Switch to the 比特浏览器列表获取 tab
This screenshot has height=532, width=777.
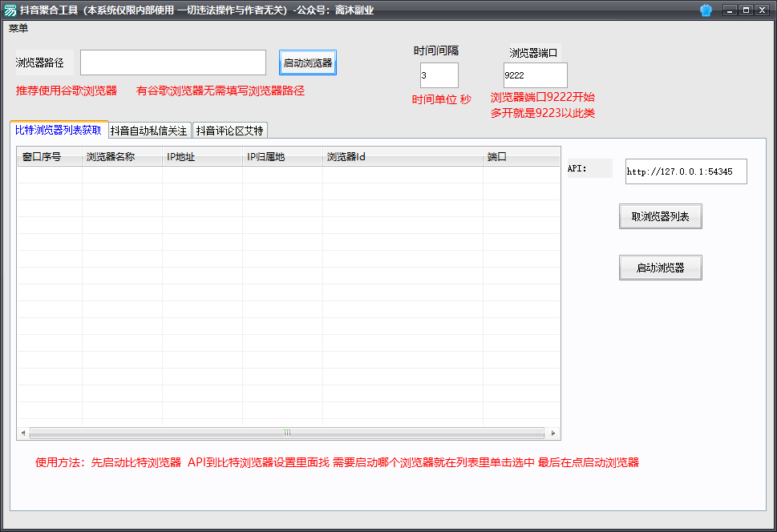tap(59, 130)
